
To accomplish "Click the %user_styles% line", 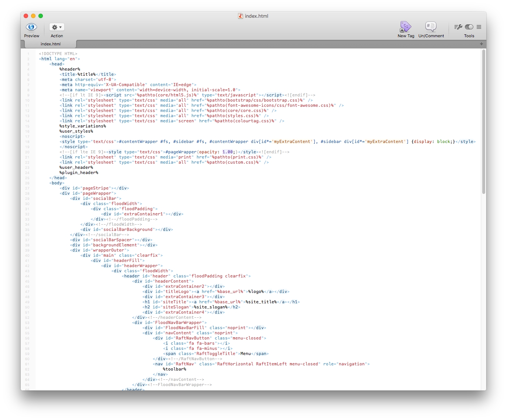I will point(76,131).
